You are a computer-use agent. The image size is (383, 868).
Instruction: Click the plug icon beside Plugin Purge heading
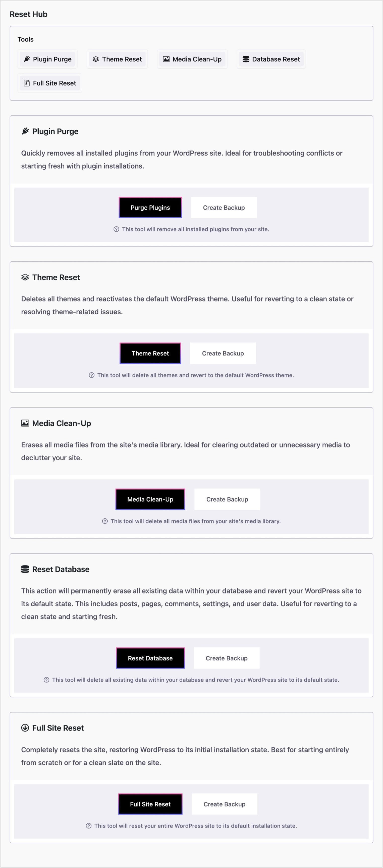click(x=25, y=131)
